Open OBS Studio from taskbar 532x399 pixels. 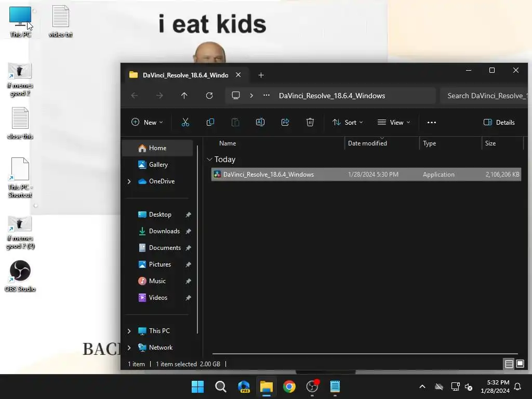312,387
